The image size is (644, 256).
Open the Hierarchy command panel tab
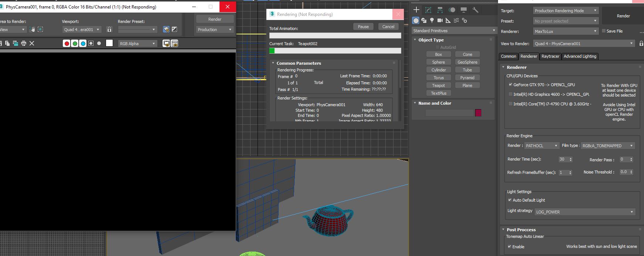pyautogui.click(x=440, y=10)
